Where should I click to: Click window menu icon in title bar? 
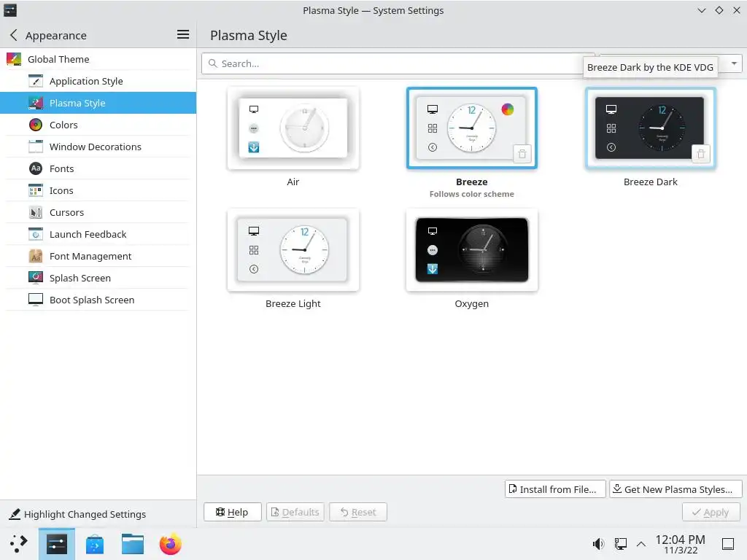click(10, 10)
